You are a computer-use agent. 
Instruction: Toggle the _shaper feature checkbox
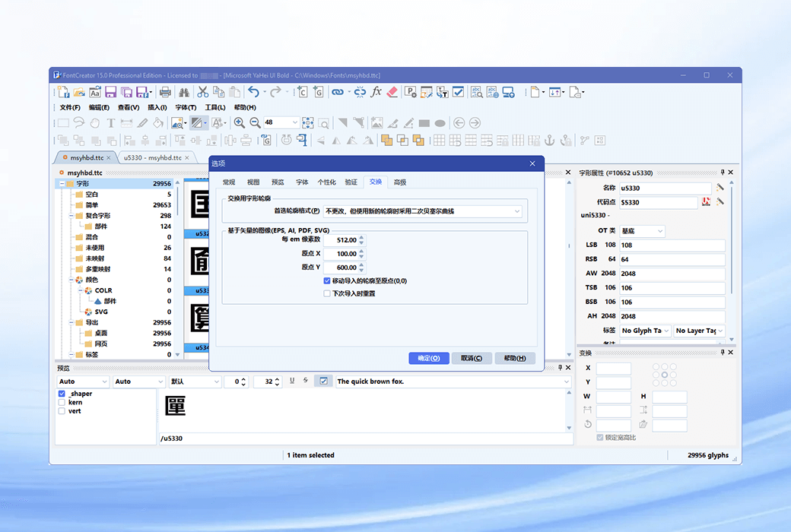62,394
